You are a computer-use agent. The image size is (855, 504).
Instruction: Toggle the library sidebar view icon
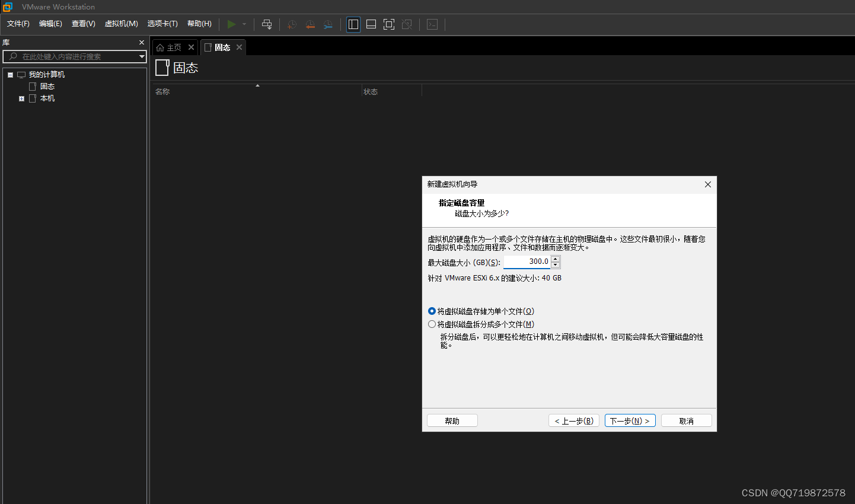point(353,24)
